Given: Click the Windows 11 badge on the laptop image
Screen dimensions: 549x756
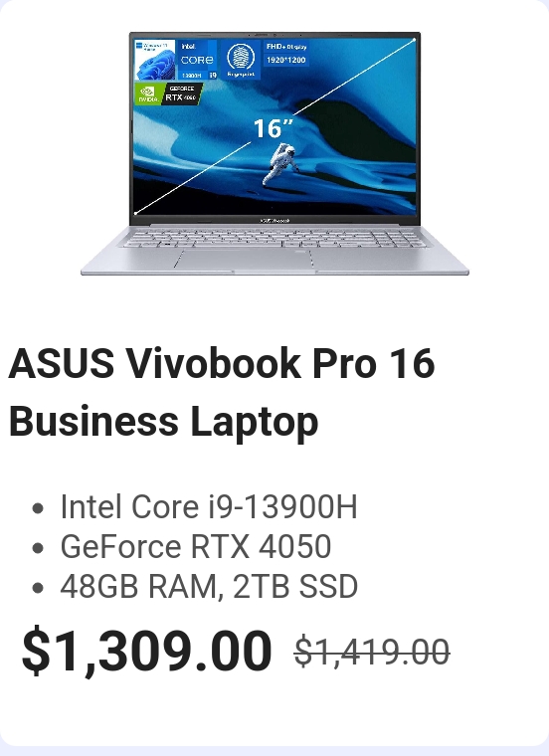Looking at the screenshot, I should coord(155,61).
